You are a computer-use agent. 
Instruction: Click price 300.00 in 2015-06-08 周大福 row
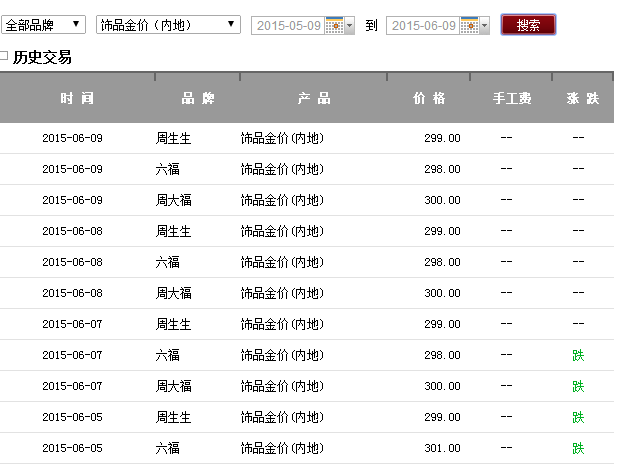pos(442,293)
